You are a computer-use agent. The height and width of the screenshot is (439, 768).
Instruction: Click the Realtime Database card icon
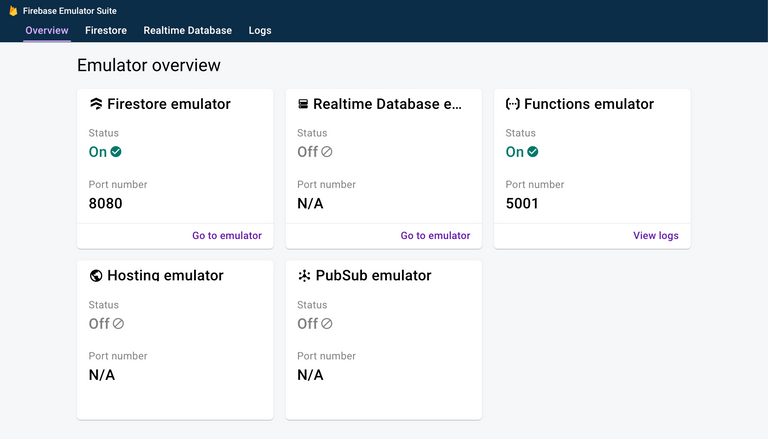click(x=303, y=104)
